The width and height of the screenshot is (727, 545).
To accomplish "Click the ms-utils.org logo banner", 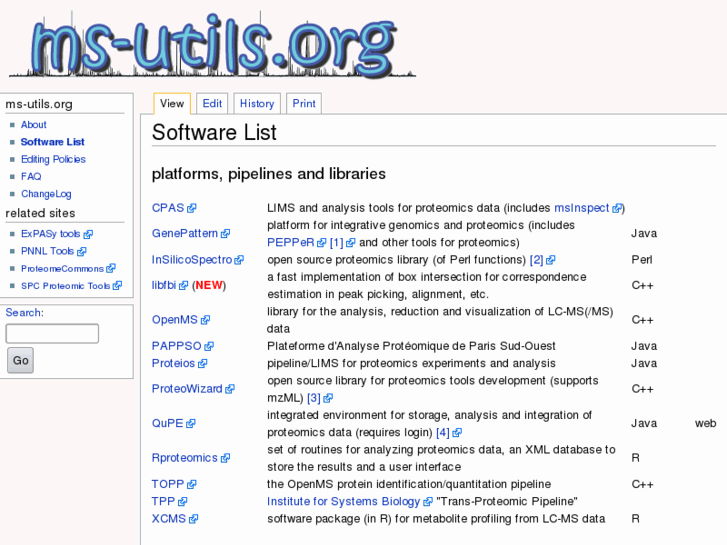I will (212, 44).
